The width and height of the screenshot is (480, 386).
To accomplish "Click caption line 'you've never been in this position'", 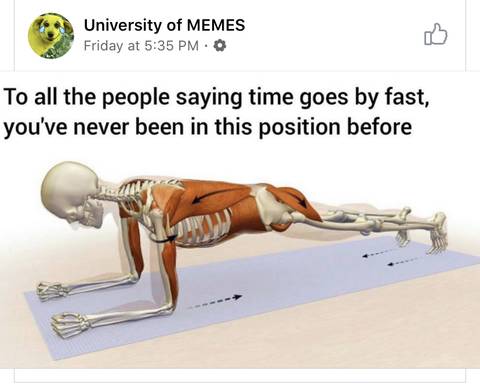I will click(173, 127).
